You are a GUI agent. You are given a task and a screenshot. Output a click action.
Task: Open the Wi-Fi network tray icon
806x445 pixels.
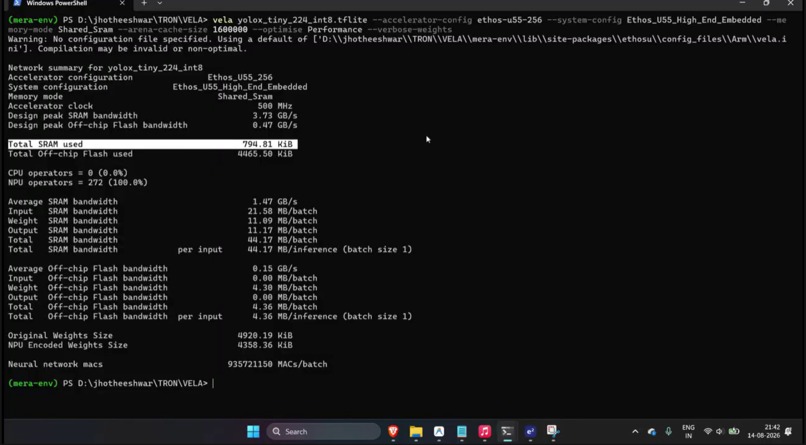tap(708, 432)
